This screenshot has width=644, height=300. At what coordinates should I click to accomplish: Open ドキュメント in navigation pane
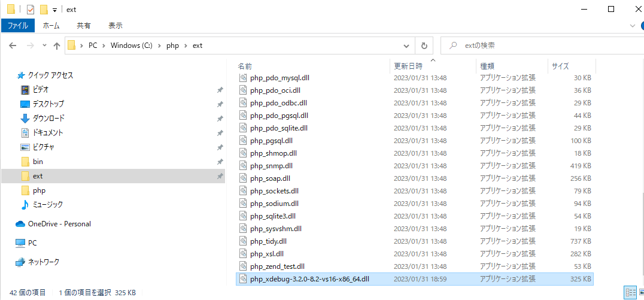click(x=48, y=133)
